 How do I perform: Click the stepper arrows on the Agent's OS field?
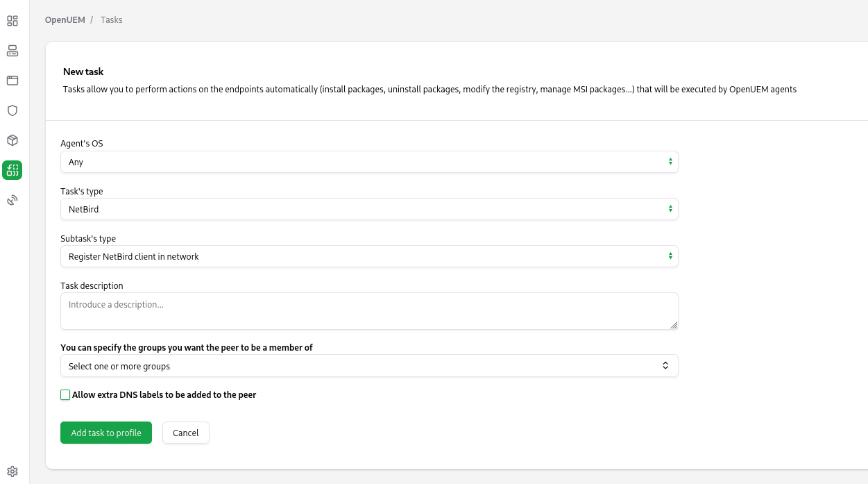pos(670,162)
